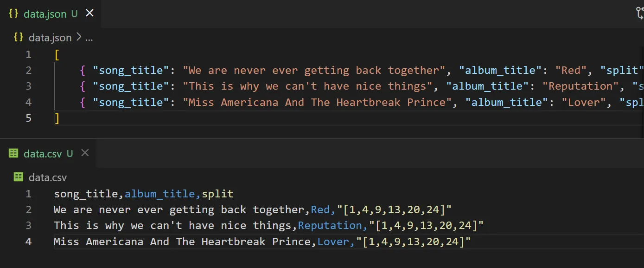Click the chevron in the data.json breadcrumb
The width and height of the screenshot is (644, 268).
click(x=78, y=38)
